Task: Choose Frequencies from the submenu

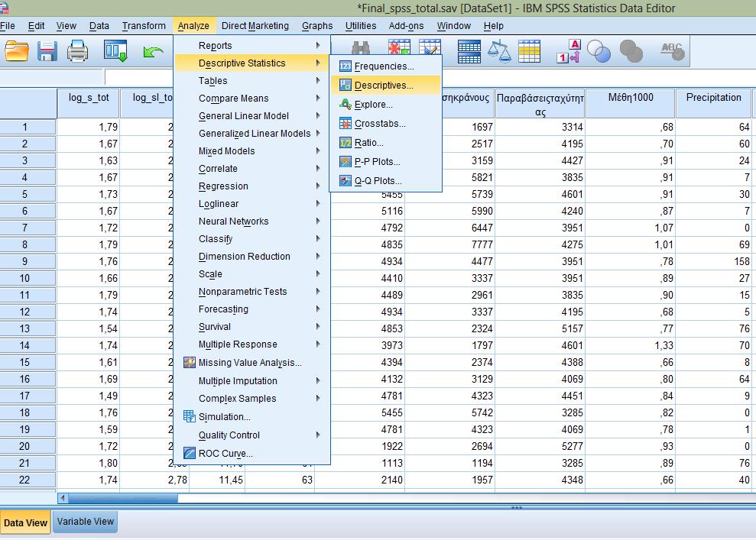Action: click(x=384, y=66)
